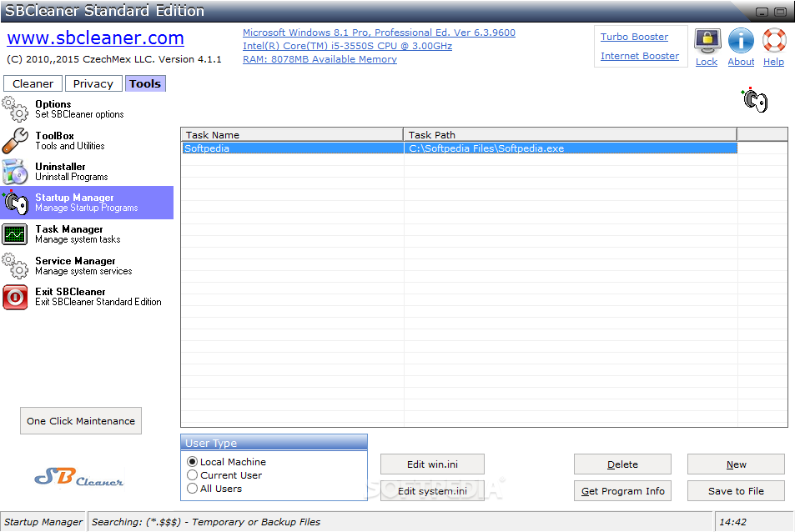Click the Help text link
Screen dimensions: 795x532
pyautogui.click(x=773, y=62)
